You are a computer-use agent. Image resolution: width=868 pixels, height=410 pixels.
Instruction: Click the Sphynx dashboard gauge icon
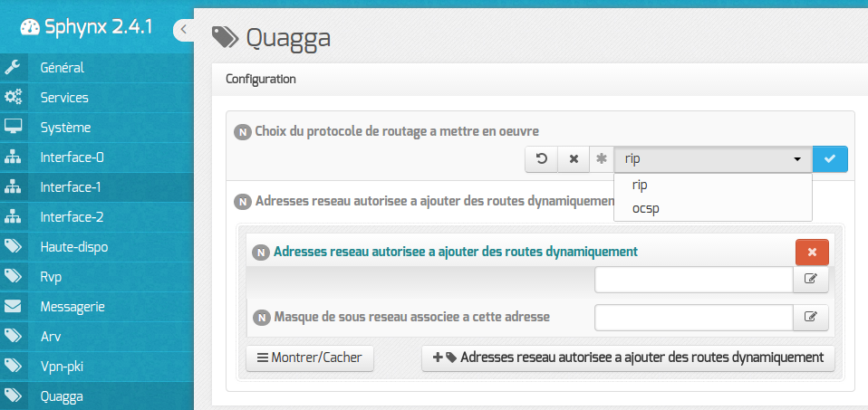point(31,27)
